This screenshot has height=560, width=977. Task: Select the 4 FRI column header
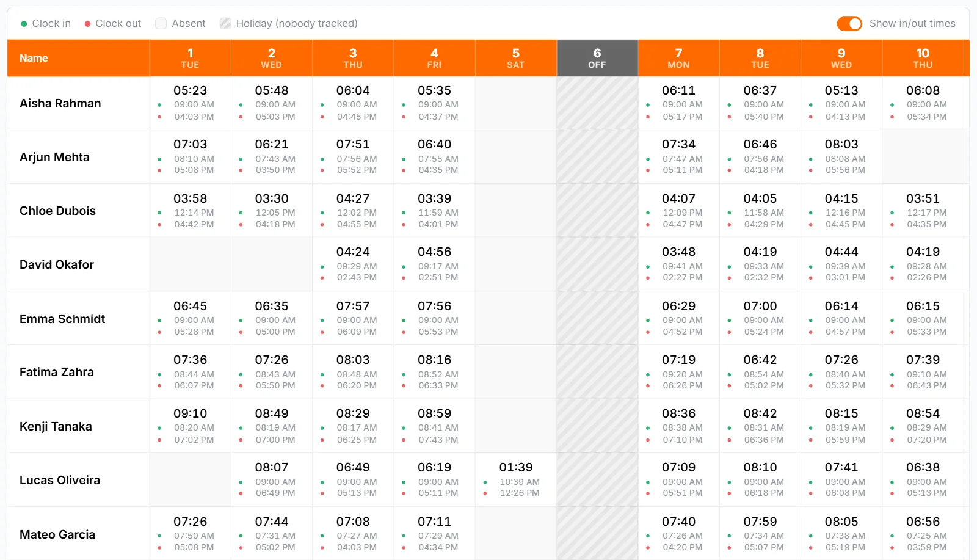point(434,58)
